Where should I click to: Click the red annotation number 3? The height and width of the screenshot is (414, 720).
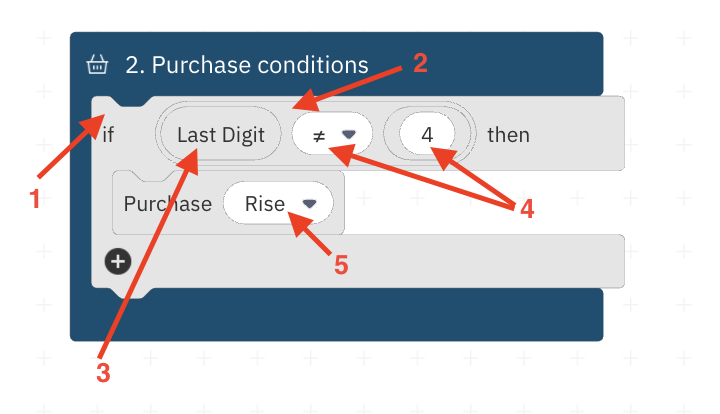coord(103,372)
